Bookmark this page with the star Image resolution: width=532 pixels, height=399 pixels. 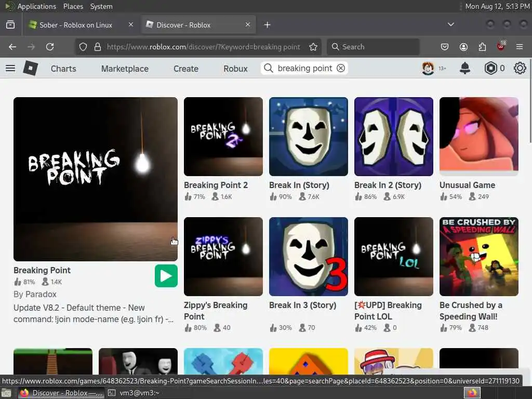pyautogui.click(x=313, y=47)
